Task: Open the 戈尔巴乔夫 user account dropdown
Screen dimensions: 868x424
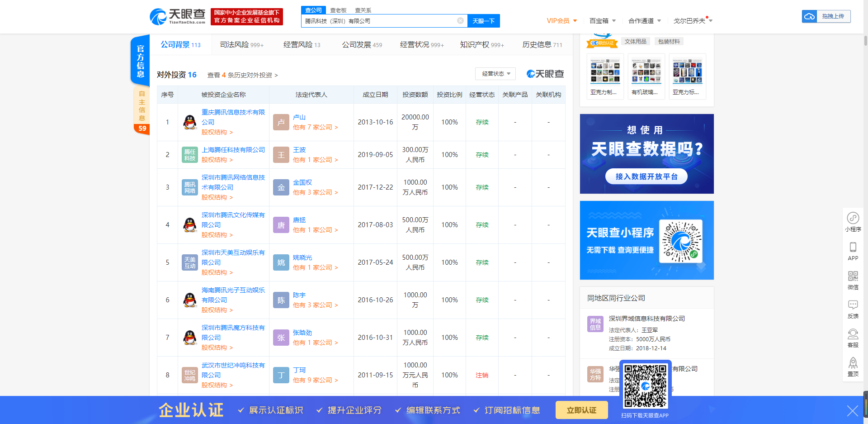Action: tap(693, 21)
